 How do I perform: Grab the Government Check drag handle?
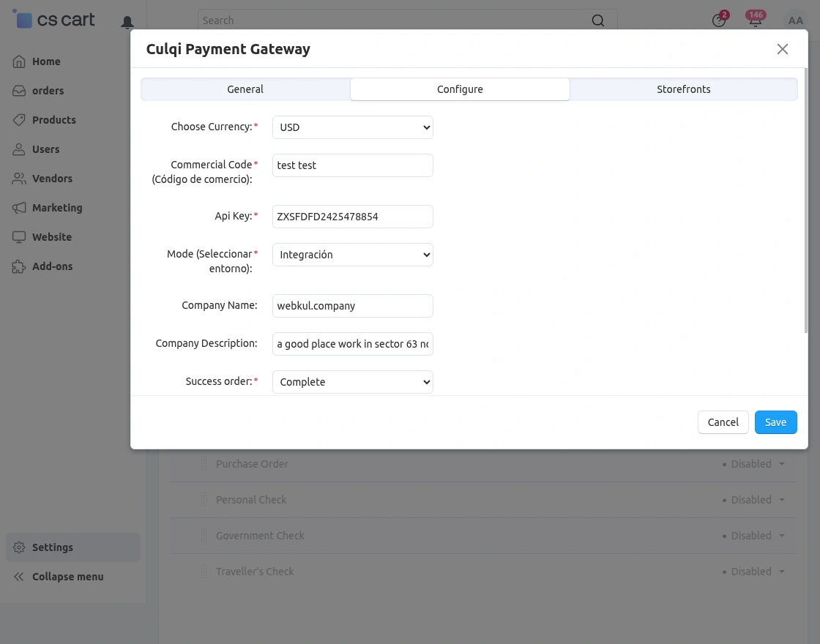pos(204,535)
